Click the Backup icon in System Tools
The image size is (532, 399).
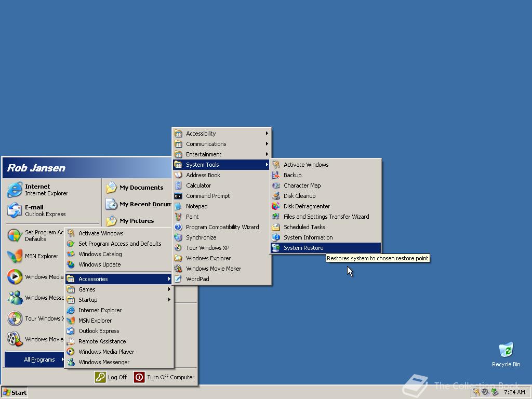[276, 175]
